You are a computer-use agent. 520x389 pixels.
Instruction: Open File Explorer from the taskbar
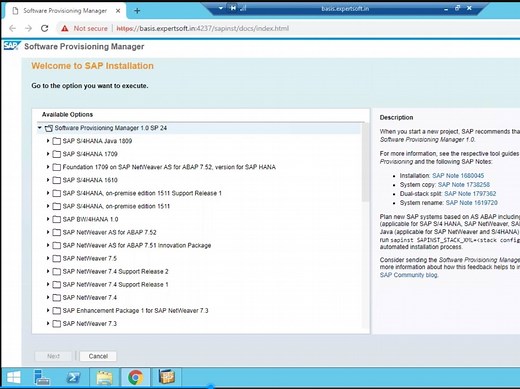pos(104,378)
